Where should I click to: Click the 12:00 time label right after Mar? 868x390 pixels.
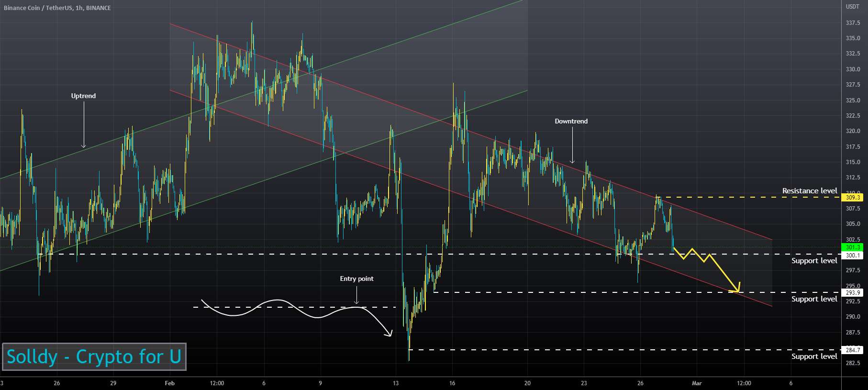tap(744, 383)
